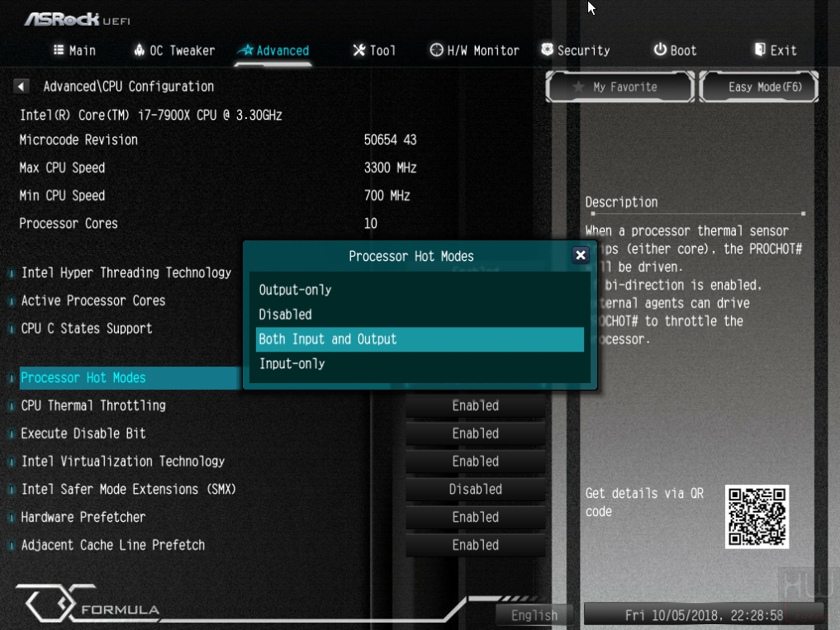Open Intel Virtualization Technology value dropdown
Viewport: 840px width, 630px height.
point(475,462)
